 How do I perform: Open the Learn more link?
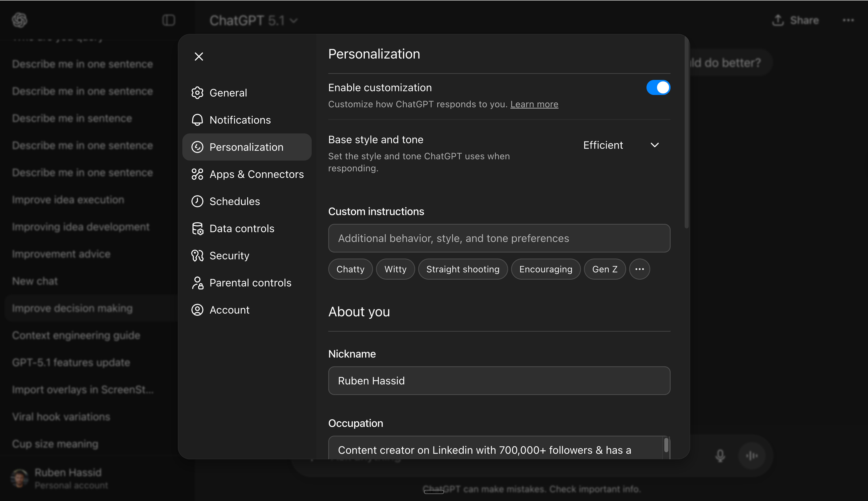click(x=534, y=104)
